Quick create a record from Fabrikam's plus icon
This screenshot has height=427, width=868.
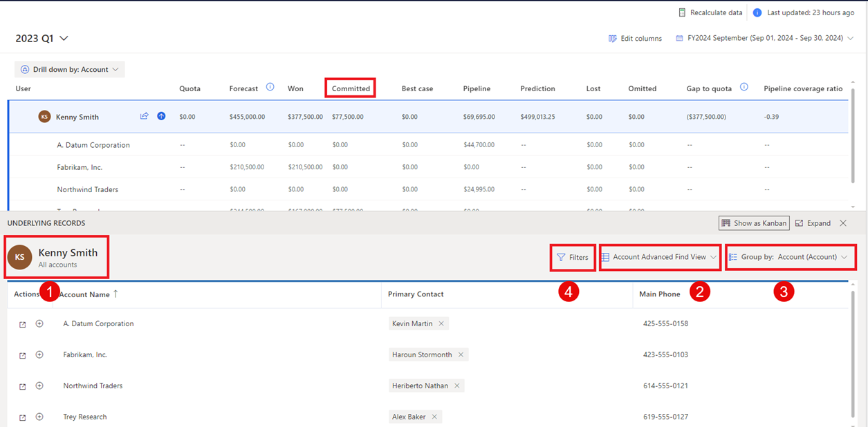pos(39,354)
